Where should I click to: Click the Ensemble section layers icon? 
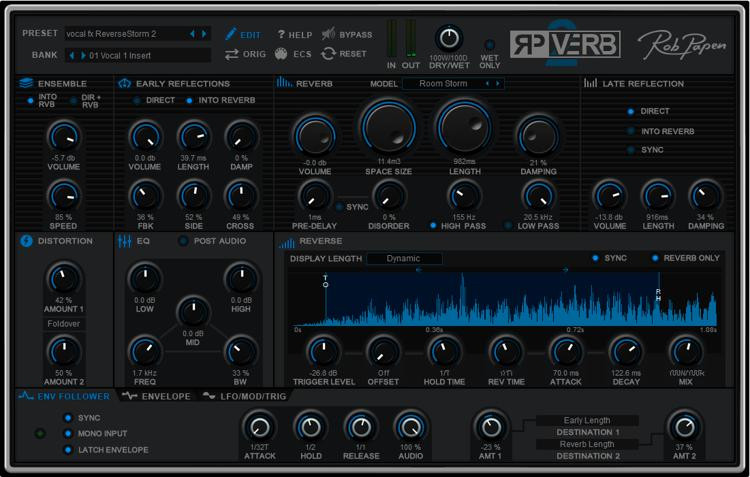26,83
